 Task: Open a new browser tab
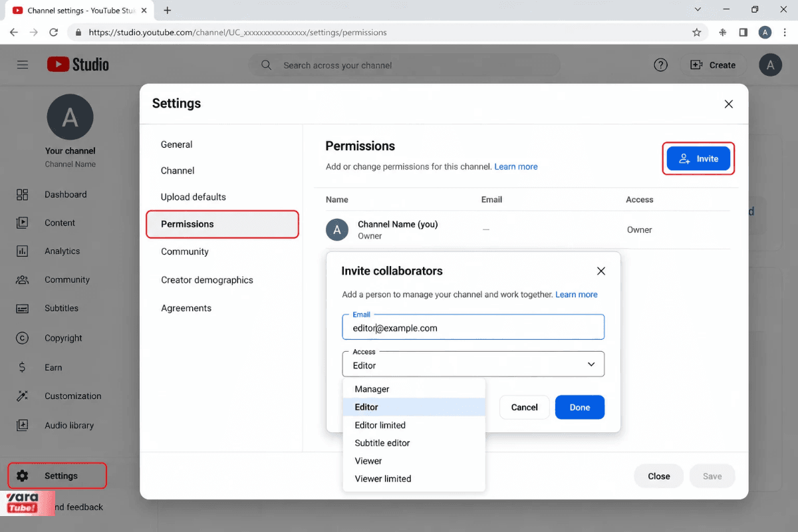[x=168, y=10]
